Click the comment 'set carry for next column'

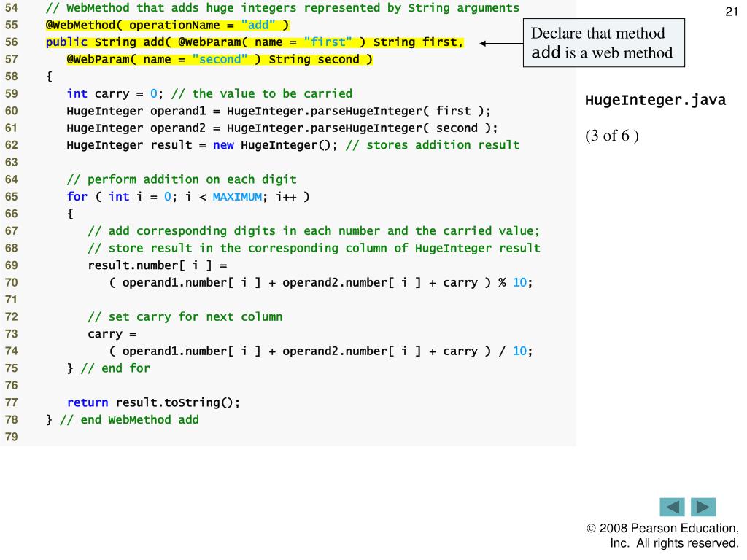(185, 316)
